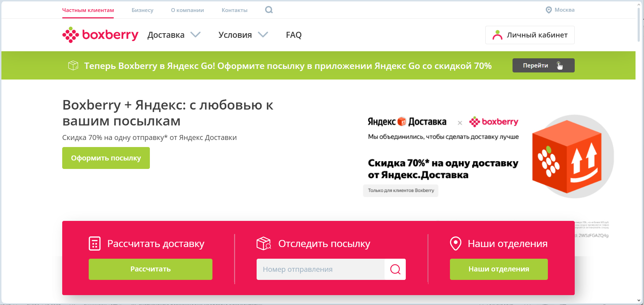
Task: Click the Перейти button in the banner
Action: coord(544,65)
